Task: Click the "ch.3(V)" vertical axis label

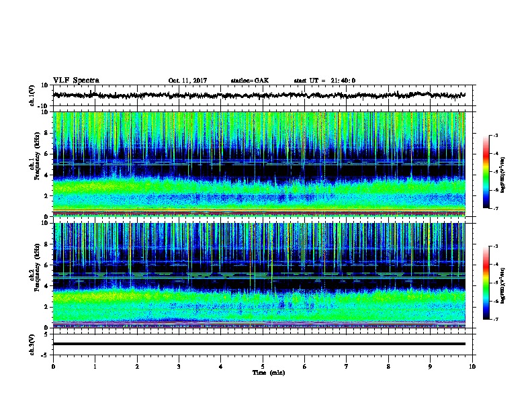Action: pyautogui.click(x=32, y=345)
